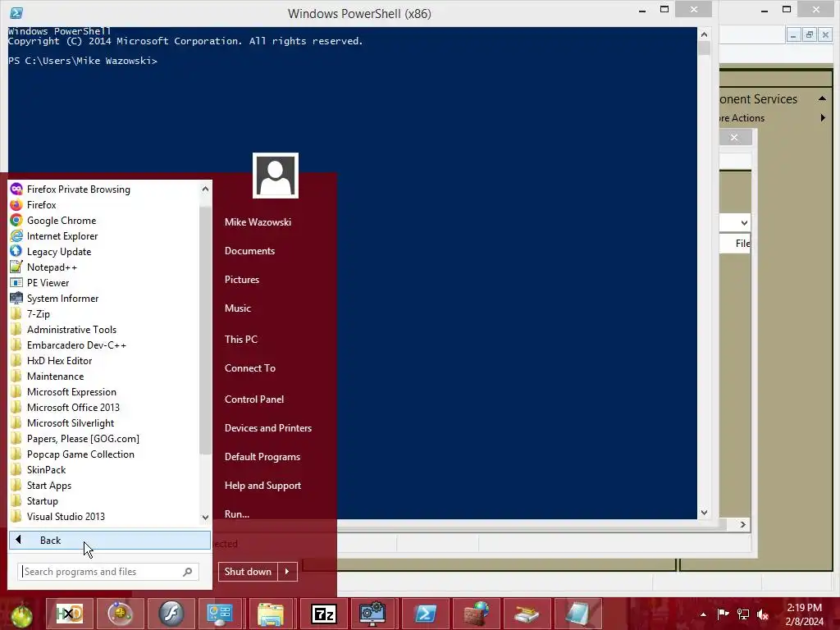Open the Action Center flag tray icon
The height and width of the screenshot is (630, 840).
tap(724, 614)
